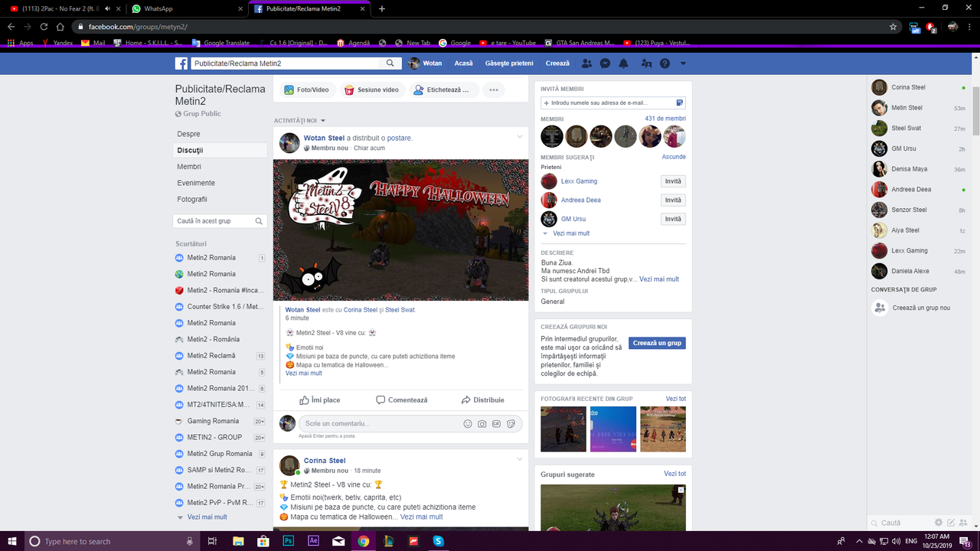This screenshot has height=551, width=980.
Task: Open the Fotografii section in the left sidebar
Action: pos(194,199)
